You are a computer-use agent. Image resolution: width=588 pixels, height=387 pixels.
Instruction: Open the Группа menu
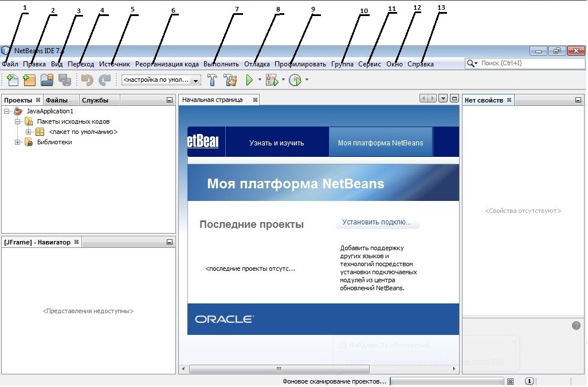point(342,64)
